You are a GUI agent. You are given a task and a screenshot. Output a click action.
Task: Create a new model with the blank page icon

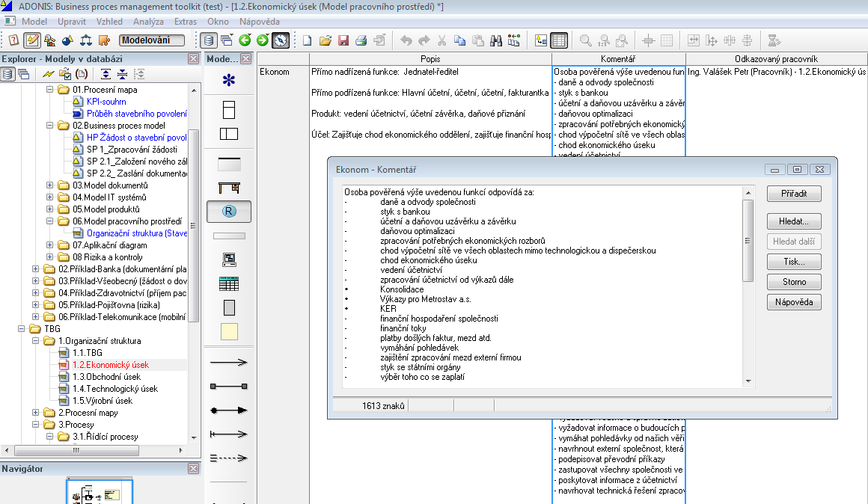click(308, 40)
